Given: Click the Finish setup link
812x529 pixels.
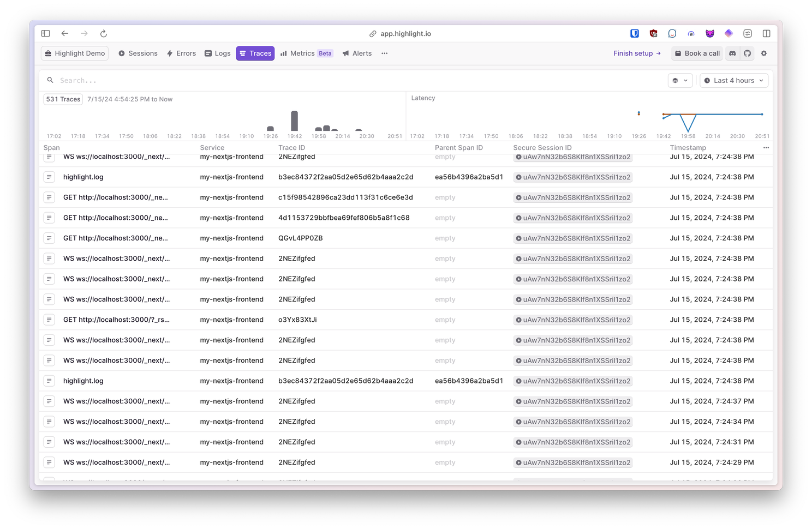Looking at the screenshot, I should [637, 53].
